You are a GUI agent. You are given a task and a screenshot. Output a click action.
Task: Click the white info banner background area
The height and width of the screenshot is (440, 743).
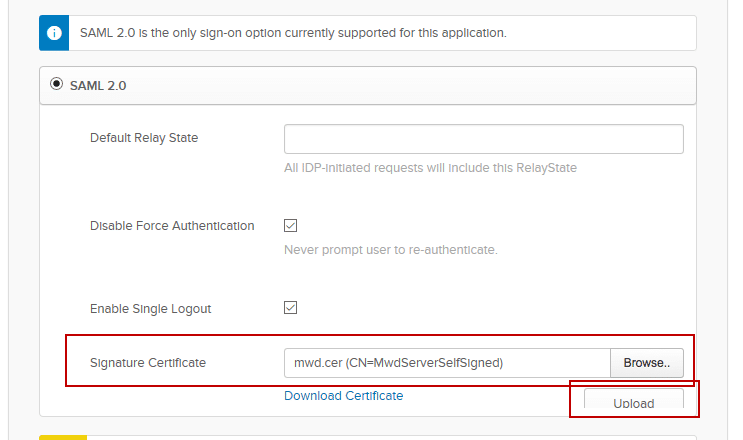[600, 33]
